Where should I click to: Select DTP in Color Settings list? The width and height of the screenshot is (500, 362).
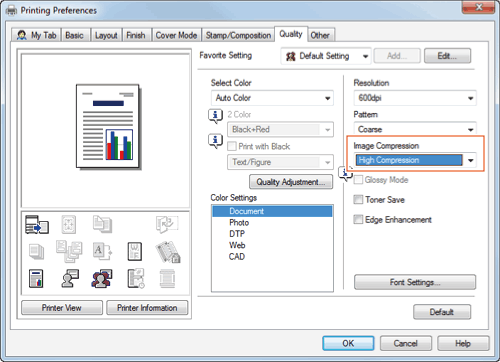coord(272,234)
